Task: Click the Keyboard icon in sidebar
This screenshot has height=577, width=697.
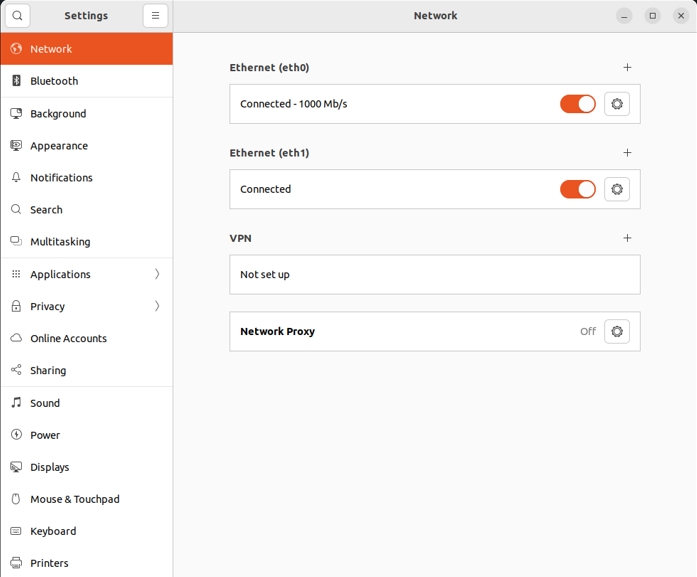Action: pos(16,531)
